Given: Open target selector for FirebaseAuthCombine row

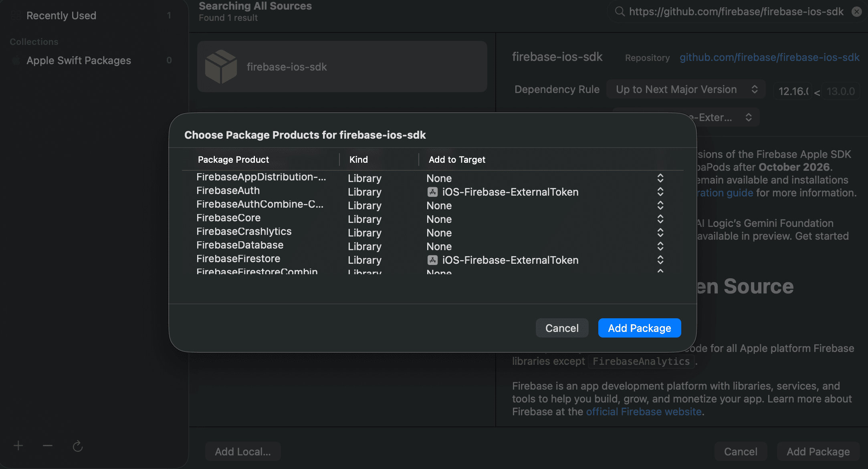Looking at the screenshot, I should 660,205.
